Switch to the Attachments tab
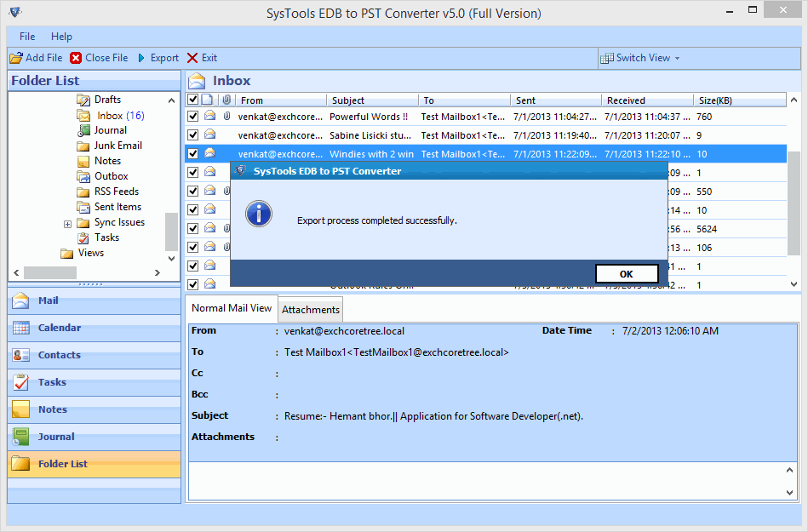This screenshot has width=808, height=532. click(x=310, y=310)
